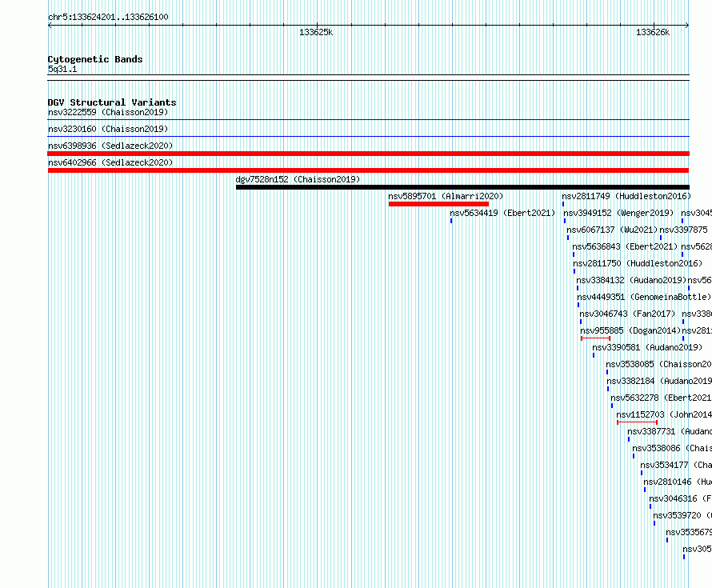Open the nsv6398936 (Sedlazeck2020) variant label
Image resolution: width=712 pixels, height=588 pixels.
[x=110, y=146]
